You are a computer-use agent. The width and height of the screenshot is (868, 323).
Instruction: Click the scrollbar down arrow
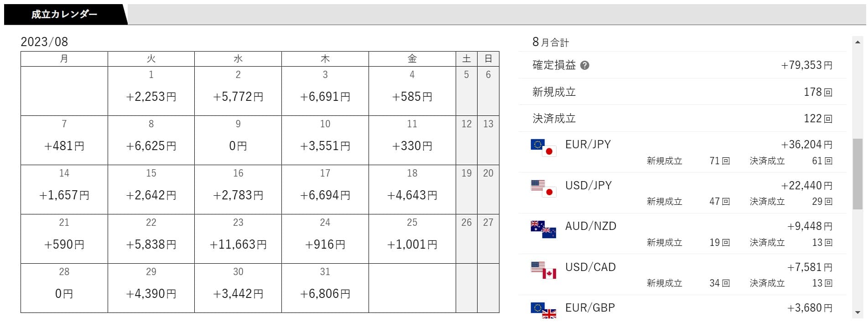(x=858, y=313)
